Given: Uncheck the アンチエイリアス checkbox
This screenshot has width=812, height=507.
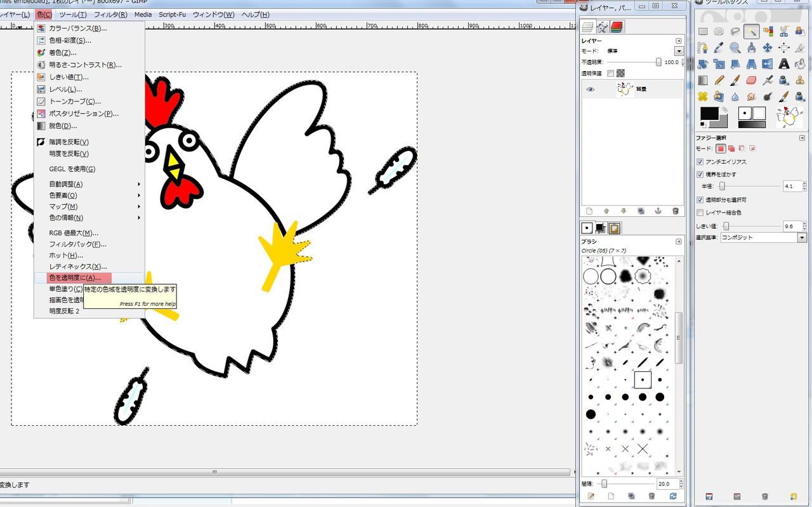Looking at the screenshot, I should point(700,162).
